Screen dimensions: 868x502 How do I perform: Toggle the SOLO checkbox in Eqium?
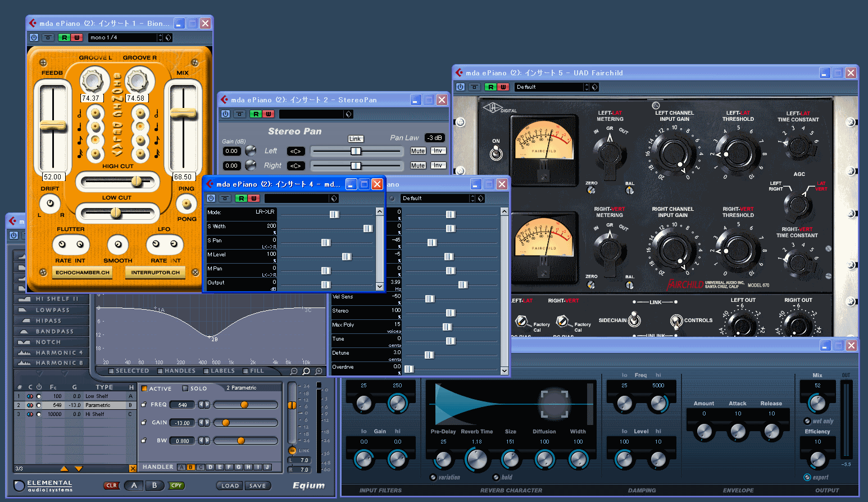[185, 388]
